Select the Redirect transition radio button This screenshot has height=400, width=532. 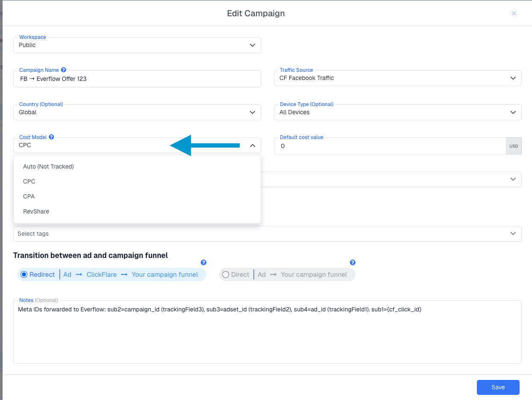(x=24, y=275)
